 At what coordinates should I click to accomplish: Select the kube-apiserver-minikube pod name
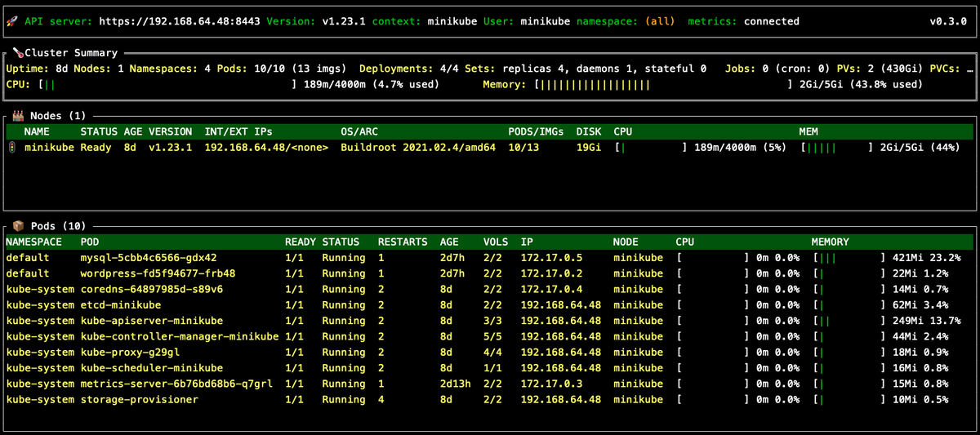coord(152,321)
